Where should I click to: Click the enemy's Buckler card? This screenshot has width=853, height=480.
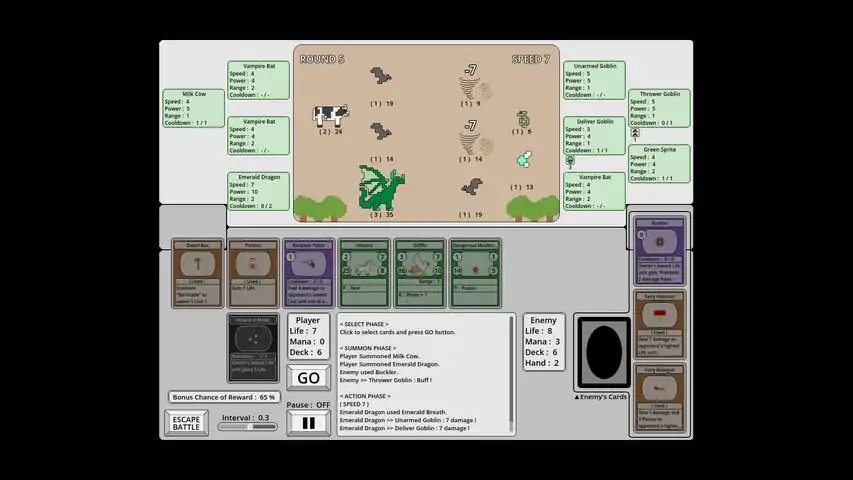pos(660,250)
